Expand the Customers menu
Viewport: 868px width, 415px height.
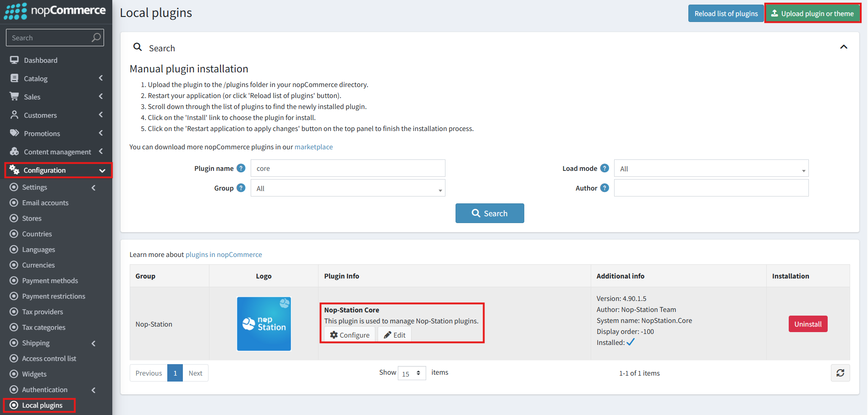(x=56, y=115)
